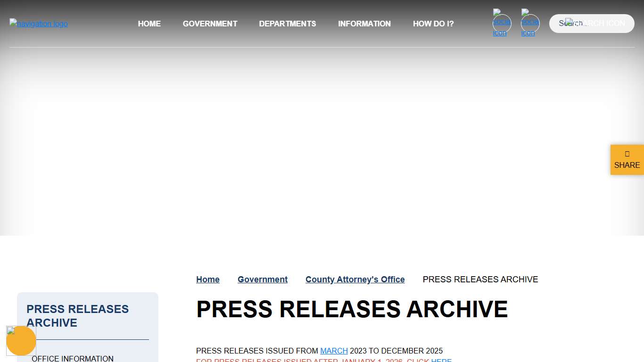Image resolution: width=644 pixels, height=362 pixels.
Task: Select HOME in the top navigation
Action: tap(149, 24)
